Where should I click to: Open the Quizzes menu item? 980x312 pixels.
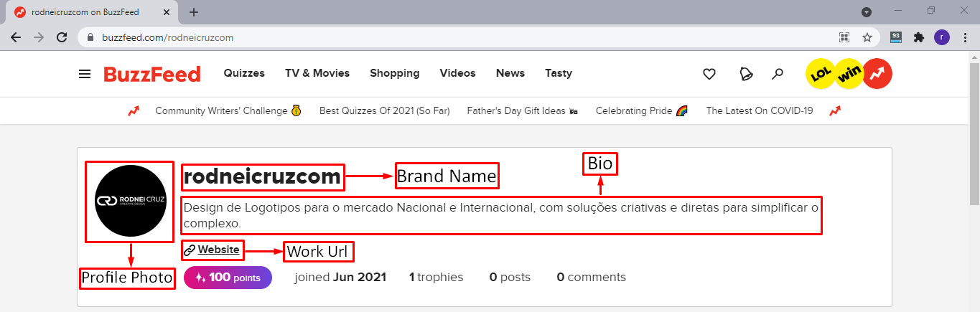click(244, 73)
